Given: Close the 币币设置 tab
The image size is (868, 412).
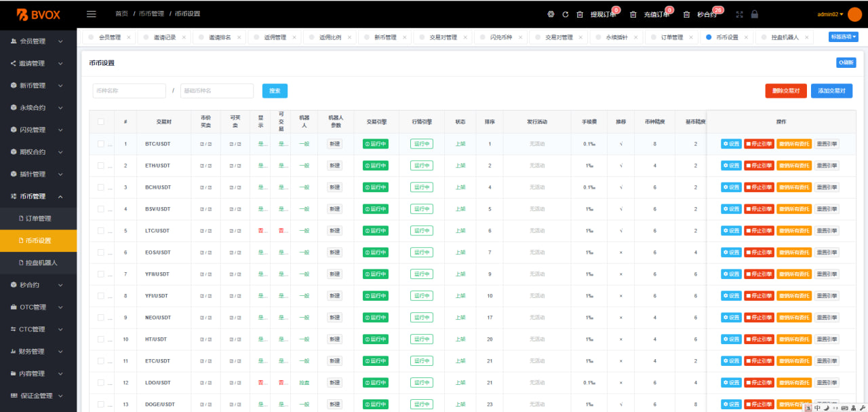Looking at the screenshot, I should 747,37.
